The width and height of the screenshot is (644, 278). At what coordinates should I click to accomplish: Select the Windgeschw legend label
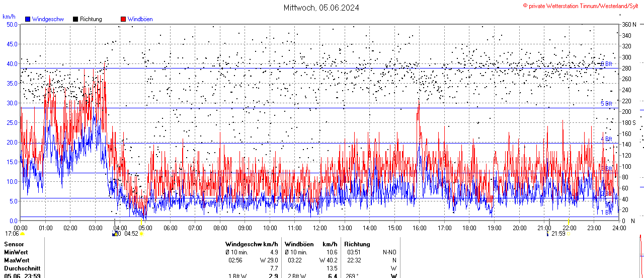click(47, 19)
